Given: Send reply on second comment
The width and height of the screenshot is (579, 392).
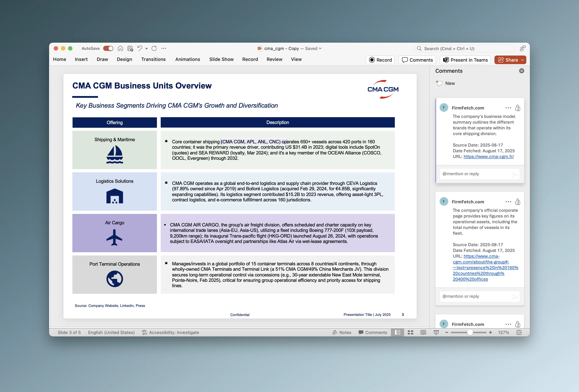Looking at the screenshot, I should (x=515, y=297).
